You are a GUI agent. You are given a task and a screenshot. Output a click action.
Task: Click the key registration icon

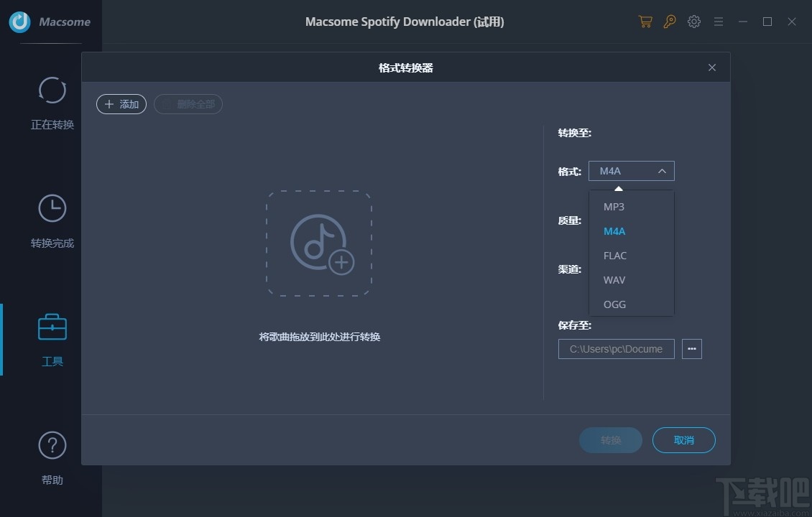[x=669, y=22]
